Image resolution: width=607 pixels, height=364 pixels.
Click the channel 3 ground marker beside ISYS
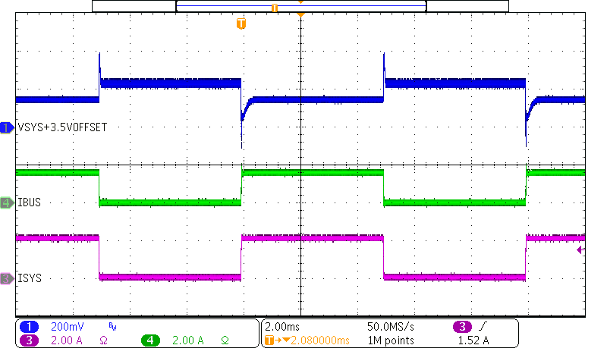point(8,278)
